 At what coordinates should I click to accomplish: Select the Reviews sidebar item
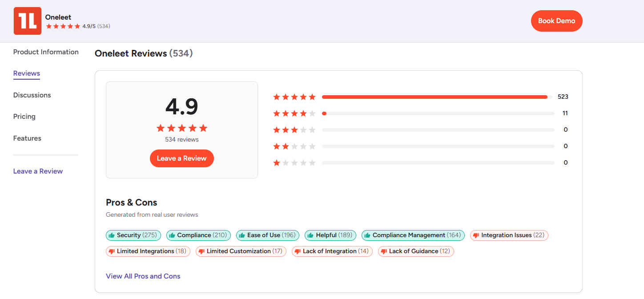click(x=27, y=73)
